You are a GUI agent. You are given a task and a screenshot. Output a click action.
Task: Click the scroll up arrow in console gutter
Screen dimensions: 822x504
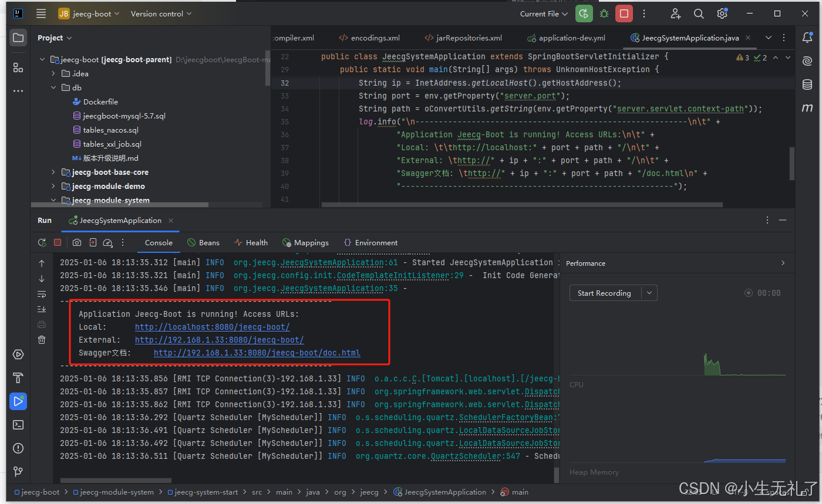click(42, 263)
